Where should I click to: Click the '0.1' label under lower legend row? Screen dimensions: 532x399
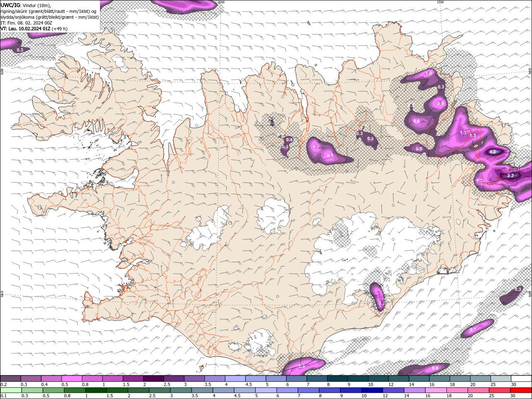tap(4, 396)
